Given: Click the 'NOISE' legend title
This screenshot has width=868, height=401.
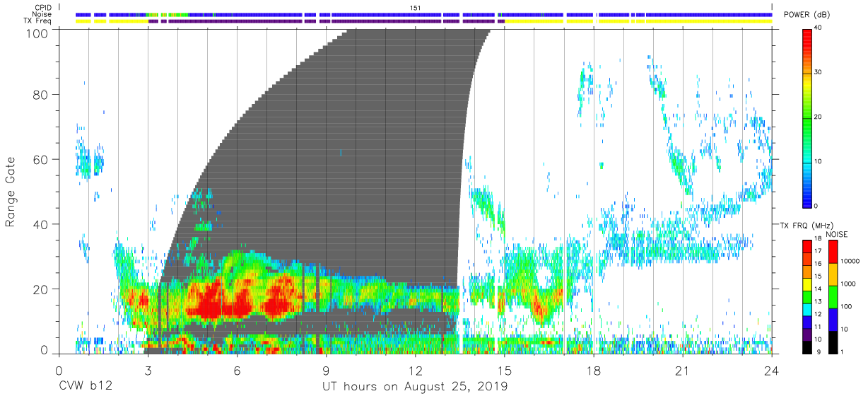Looking at the screenshot, I should (x=836, y=234).
